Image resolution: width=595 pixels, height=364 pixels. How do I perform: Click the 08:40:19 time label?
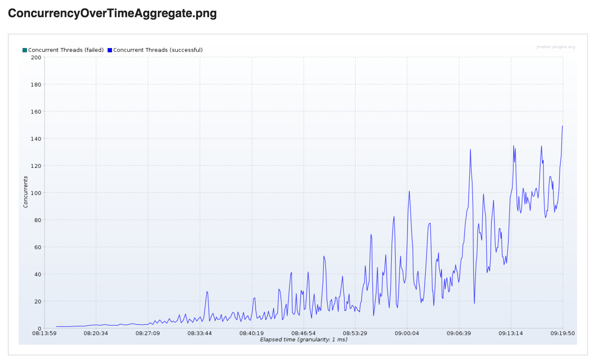click(252, 333)
